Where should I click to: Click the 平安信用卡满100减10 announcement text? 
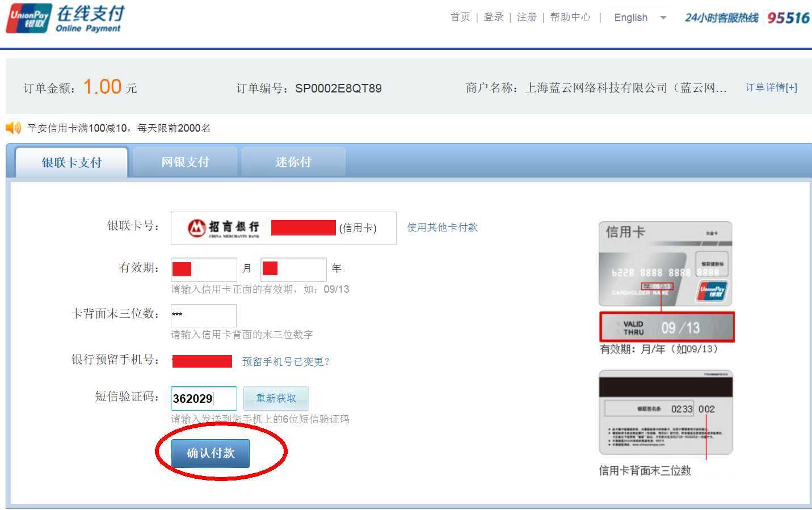point(119,128)
